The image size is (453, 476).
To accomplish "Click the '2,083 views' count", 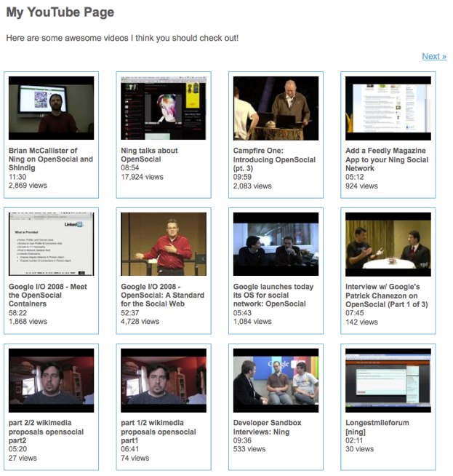I will tap(252, 186).
